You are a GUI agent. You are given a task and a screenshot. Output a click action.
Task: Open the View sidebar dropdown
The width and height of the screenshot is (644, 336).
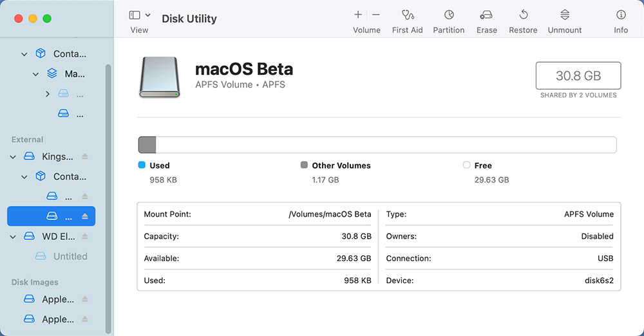point(140,15)
